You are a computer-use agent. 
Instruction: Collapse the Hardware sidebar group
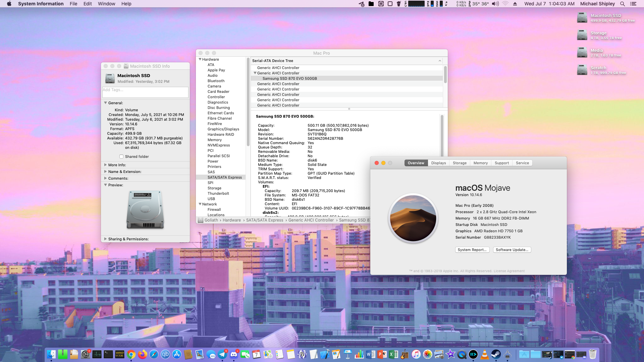[x=200, y=59]
